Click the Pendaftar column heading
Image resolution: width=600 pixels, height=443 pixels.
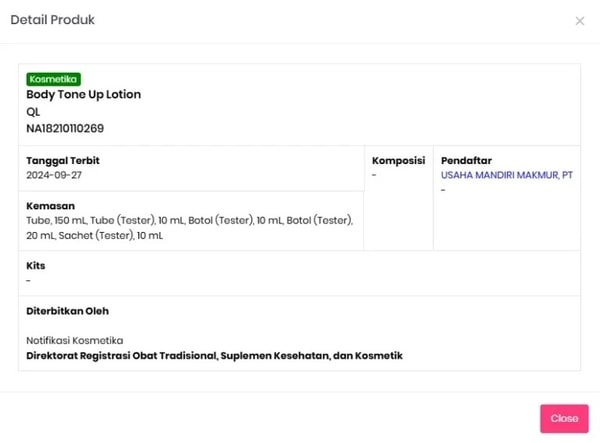click(x=466, y=160)
